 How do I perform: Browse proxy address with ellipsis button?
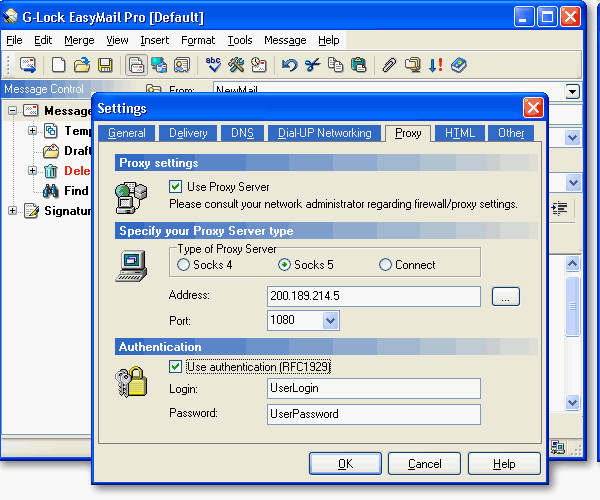[x=505, y=296]
